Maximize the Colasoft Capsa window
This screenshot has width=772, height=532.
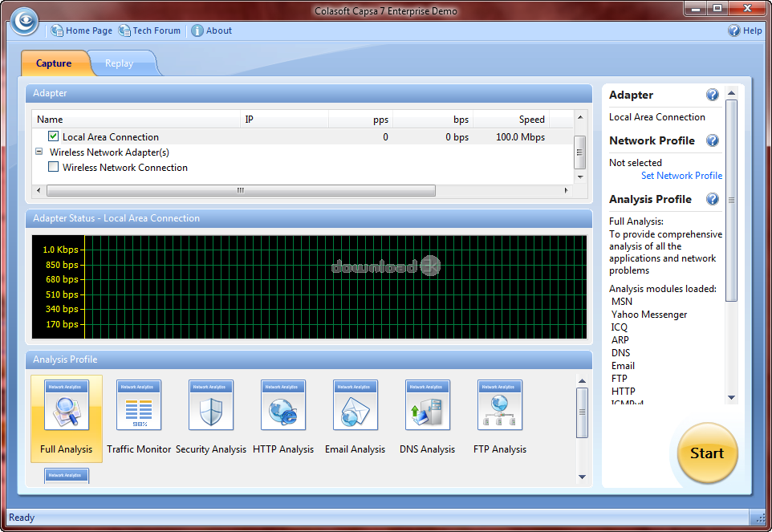717,8
